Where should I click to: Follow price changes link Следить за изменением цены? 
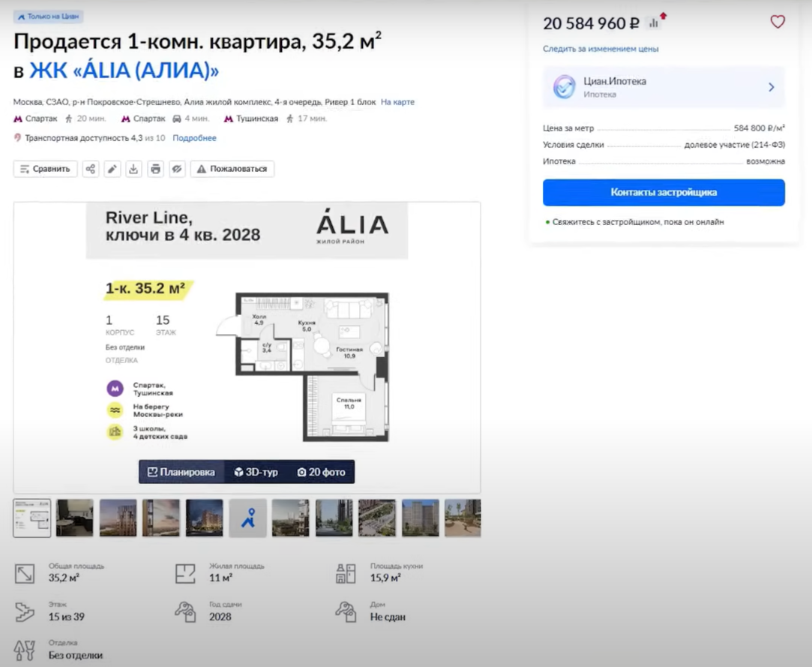coord(601,49)
